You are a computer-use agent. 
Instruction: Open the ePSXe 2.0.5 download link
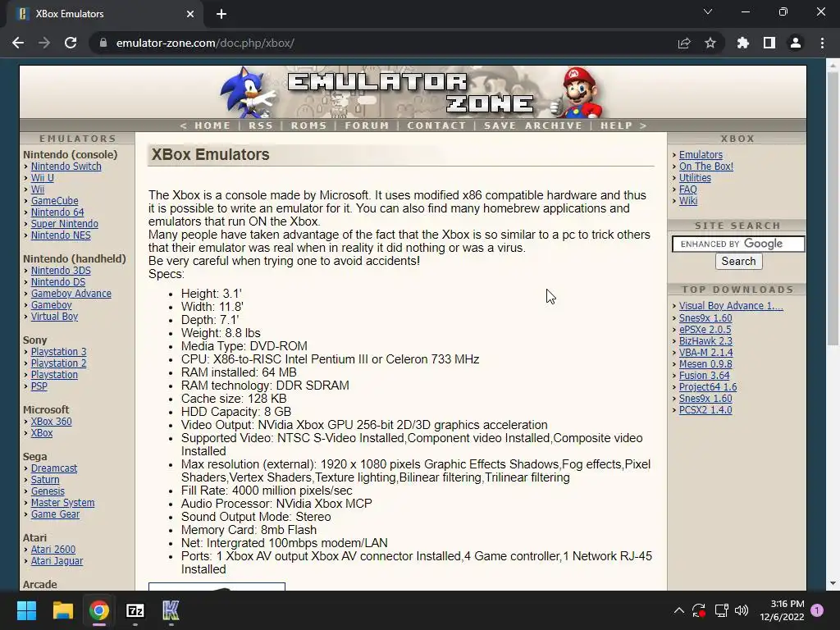click(x=705, y=330)
